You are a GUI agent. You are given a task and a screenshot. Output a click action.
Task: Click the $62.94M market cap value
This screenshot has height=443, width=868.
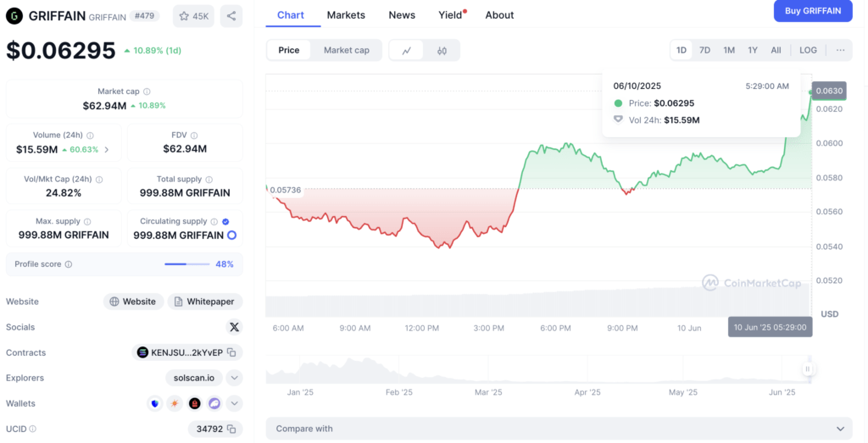[x=104, y=106]
